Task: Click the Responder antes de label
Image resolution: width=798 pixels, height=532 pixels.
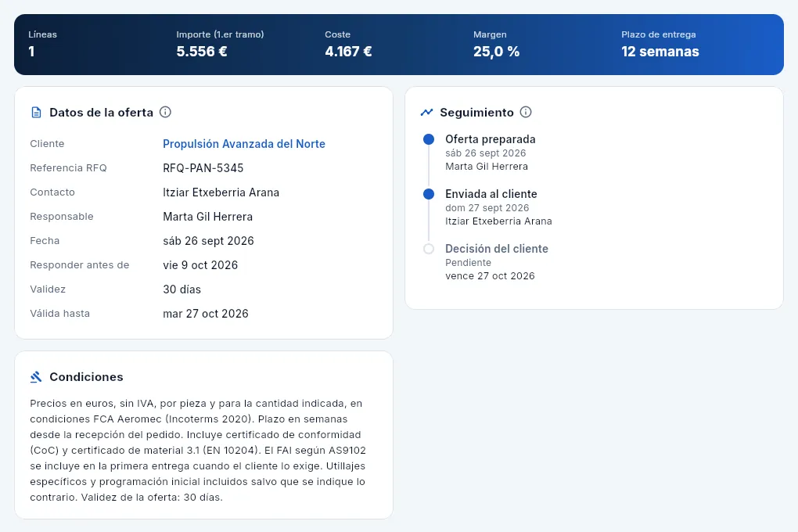Action: pyautogui.click(x=79, y=265)
